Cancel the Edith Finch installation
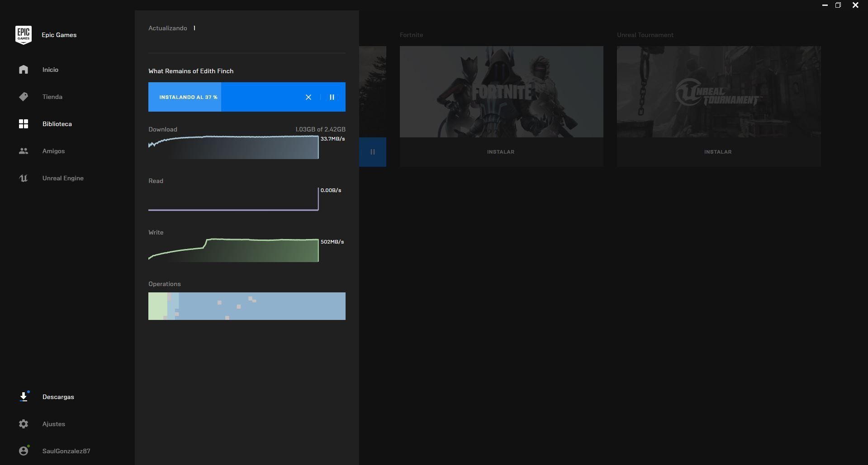 (x=308, y=97)
